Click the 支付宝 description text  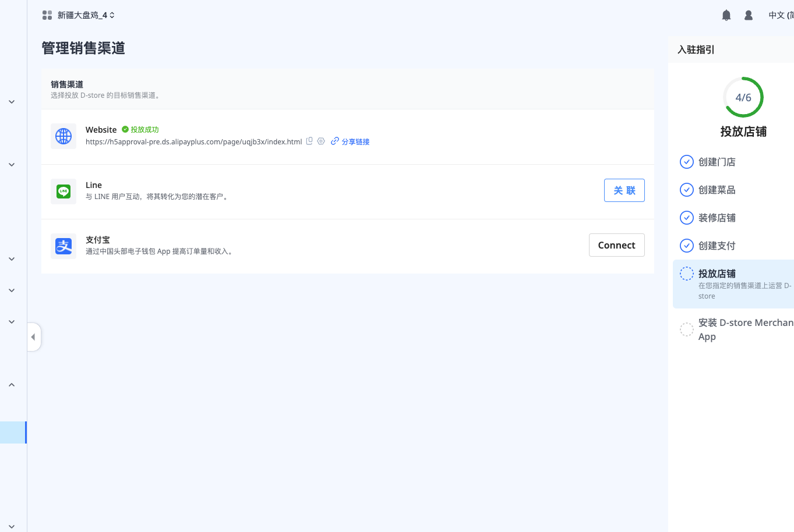(x=160, y=251)
